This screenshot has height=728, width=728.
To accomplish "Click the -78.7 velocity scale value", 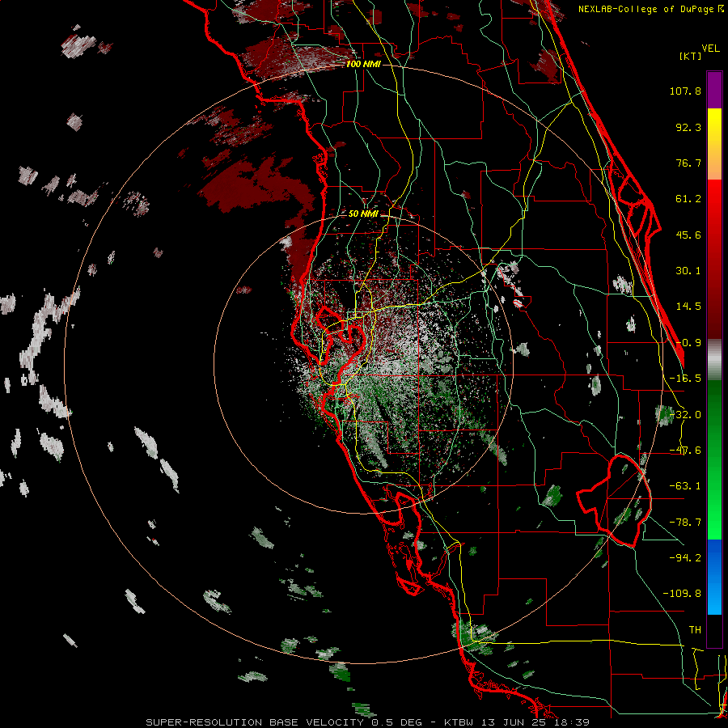I will 685,523.
